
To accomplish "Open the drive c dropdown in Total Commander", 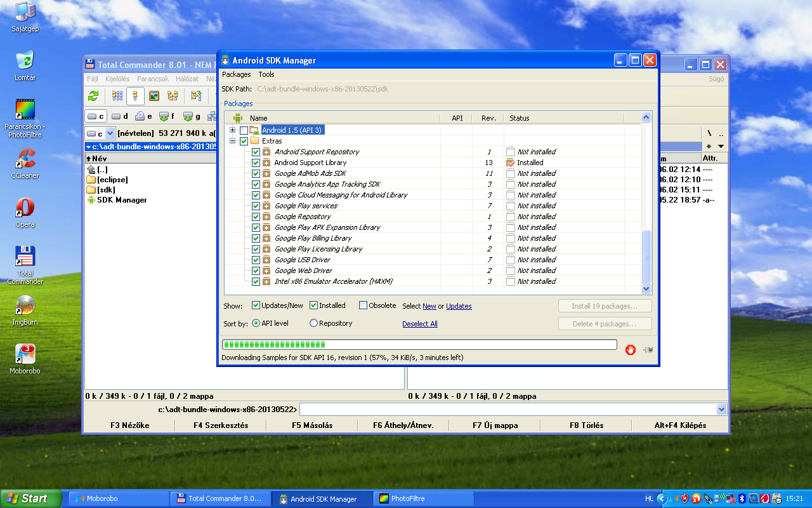I will point(110,133).
